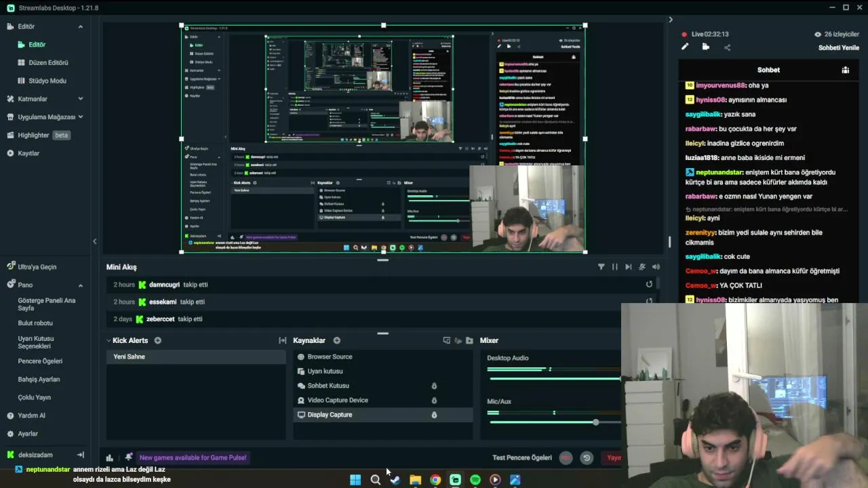The width and height of the screenshot is (868, 488).
Task: Select the Yeni Sahne scene
Action: pyautogui.click(x=196, y=357)
